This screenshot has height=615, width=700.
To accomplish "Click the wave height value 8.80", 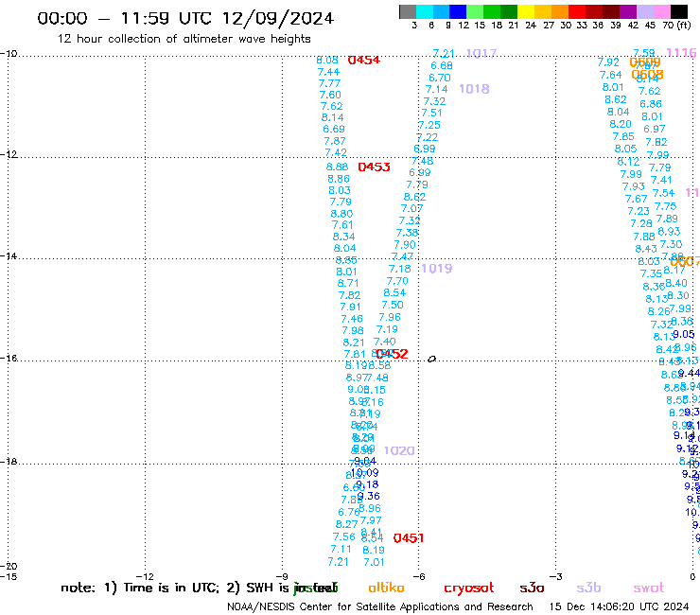I will 342,214.
